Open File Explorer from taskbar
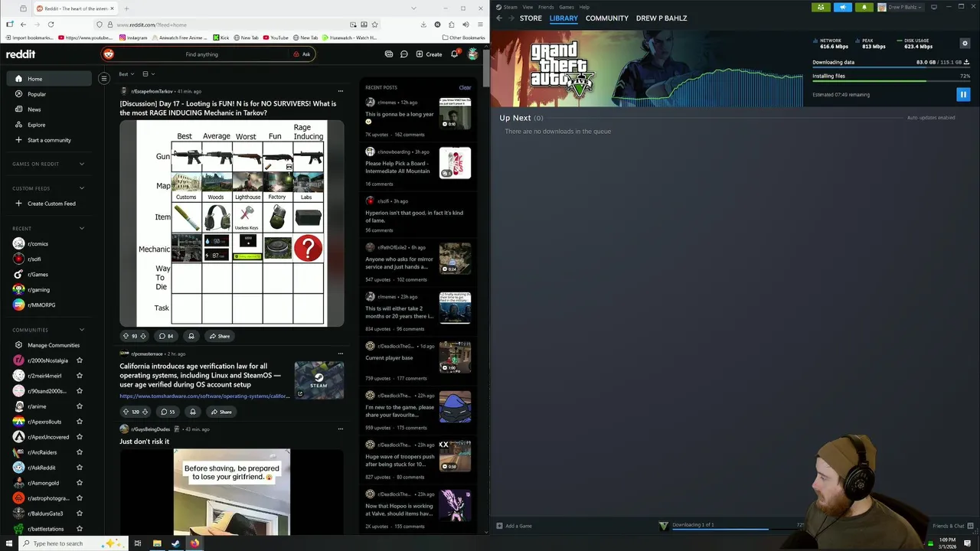980x551 pixels. 157,543
